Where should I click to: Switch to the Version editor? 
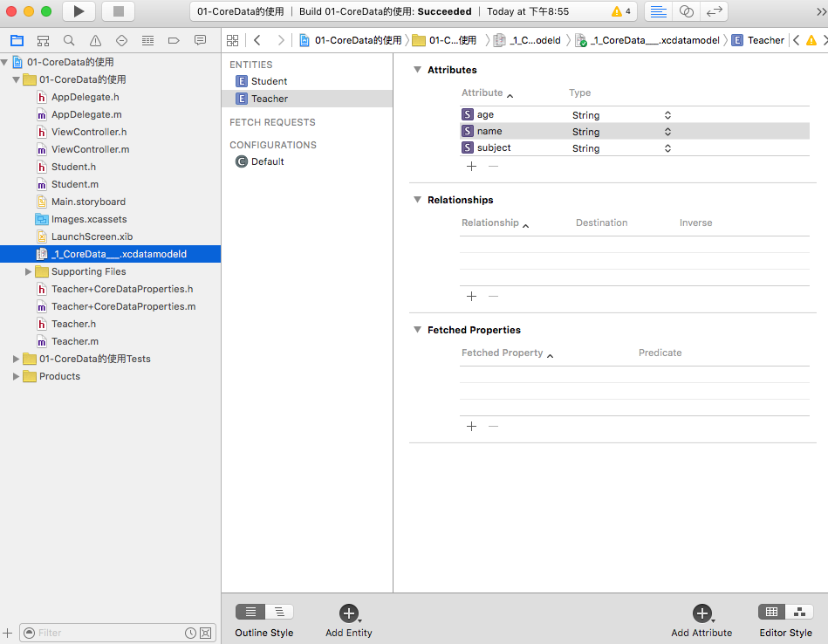714,11
